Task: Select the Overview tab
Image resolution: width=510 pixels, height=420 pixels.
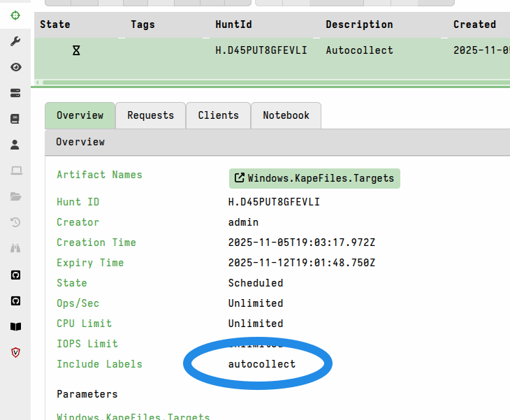Action: [80, 115]
